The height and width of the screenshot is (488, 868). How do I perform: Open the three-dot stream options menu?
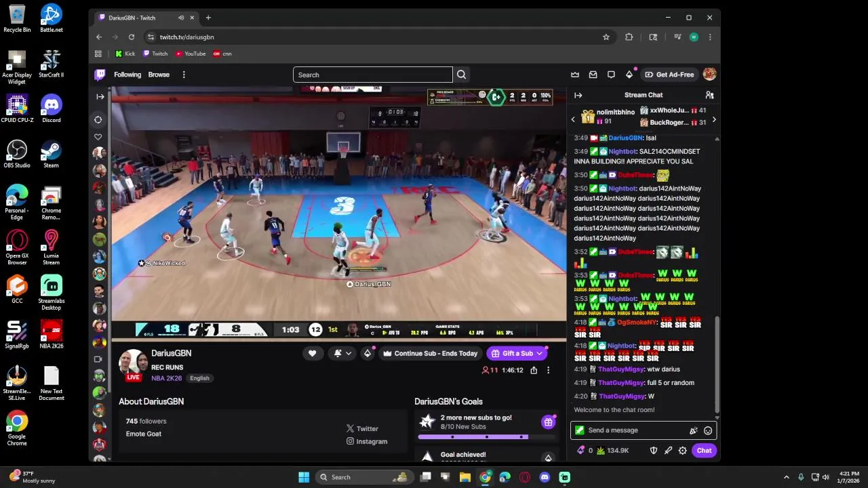coord(548,370)
